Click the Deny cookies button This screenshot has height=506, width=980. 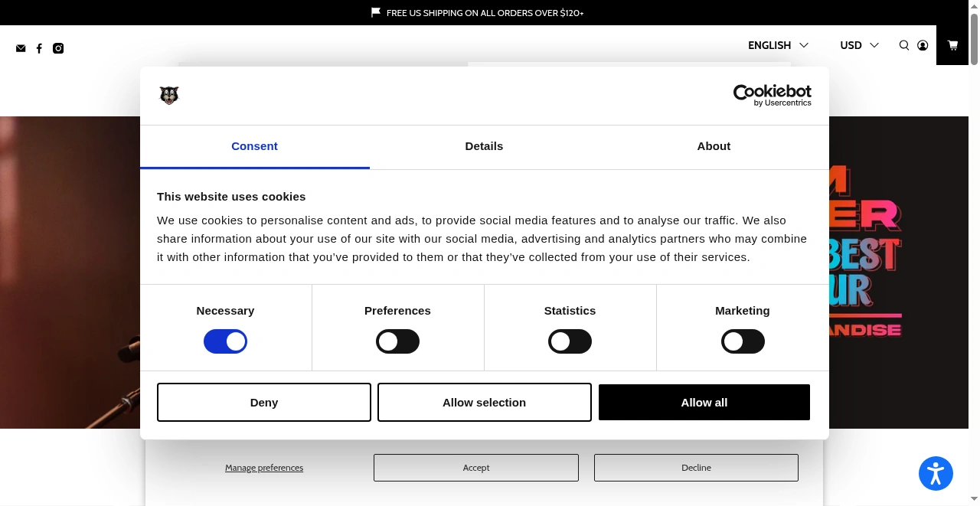coord(264,403)
